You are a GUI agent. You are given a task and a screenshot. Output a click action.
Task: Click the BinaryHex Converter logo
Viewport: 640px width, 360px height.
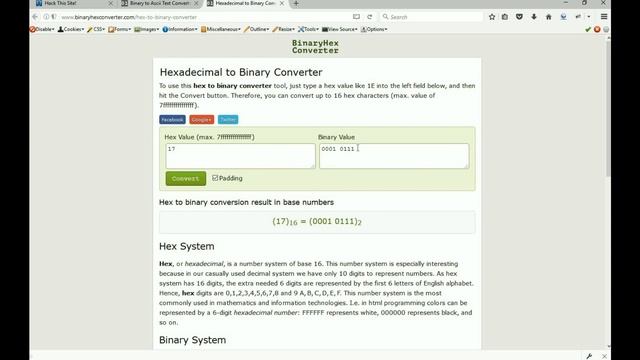tap(315, 47)
